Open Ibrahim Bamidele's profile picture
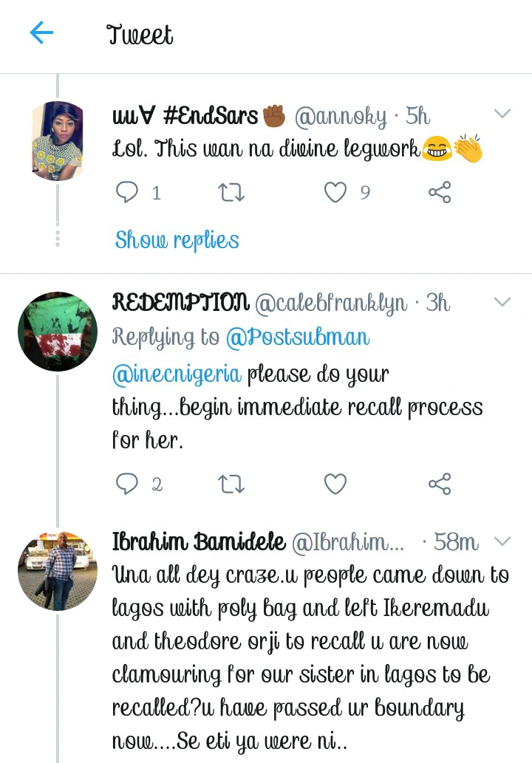 click(x=58, y=571)
